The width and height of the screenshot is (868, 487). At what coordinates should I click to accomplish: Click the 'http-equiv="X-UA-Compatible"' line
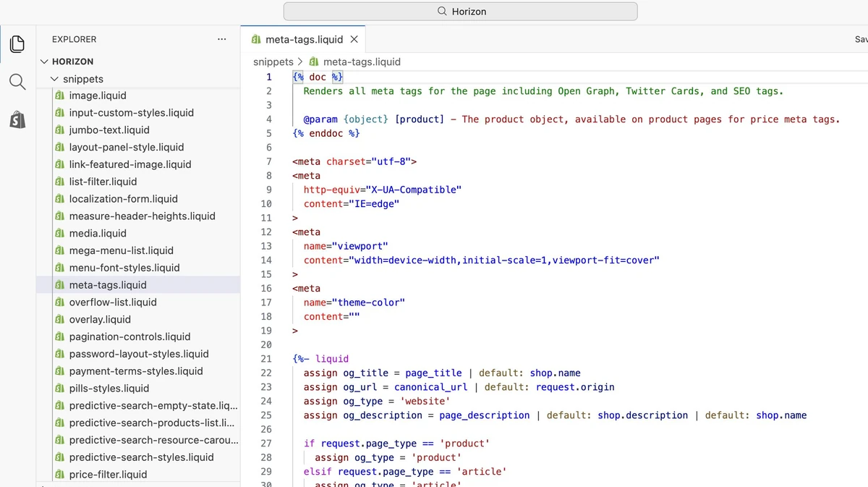tap(383, 190)
